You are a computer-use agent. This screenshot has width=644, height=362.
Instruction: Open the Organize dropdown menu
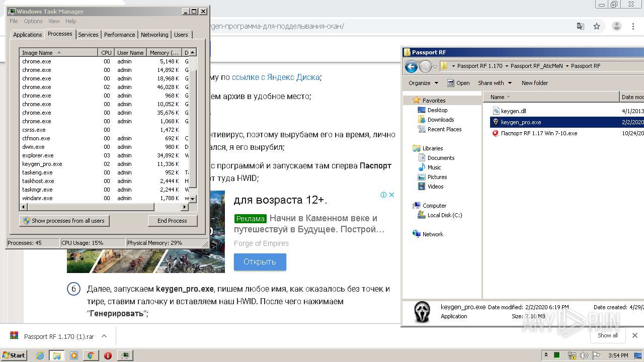(x=423, y=83)
